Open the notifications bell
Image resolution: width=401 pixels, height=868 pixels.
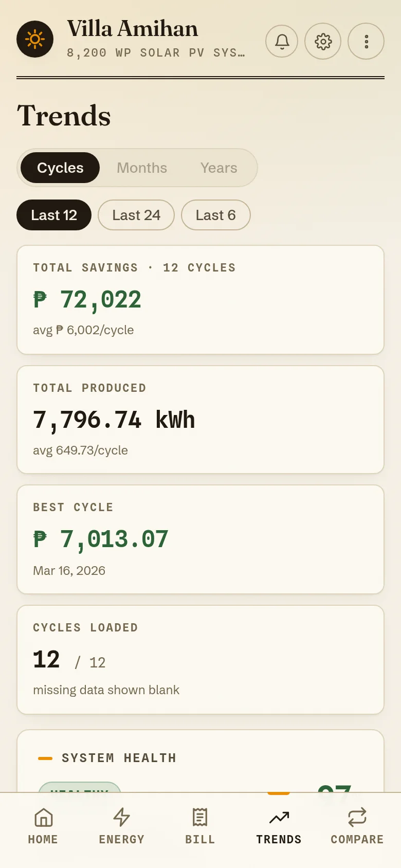point(282,41)
